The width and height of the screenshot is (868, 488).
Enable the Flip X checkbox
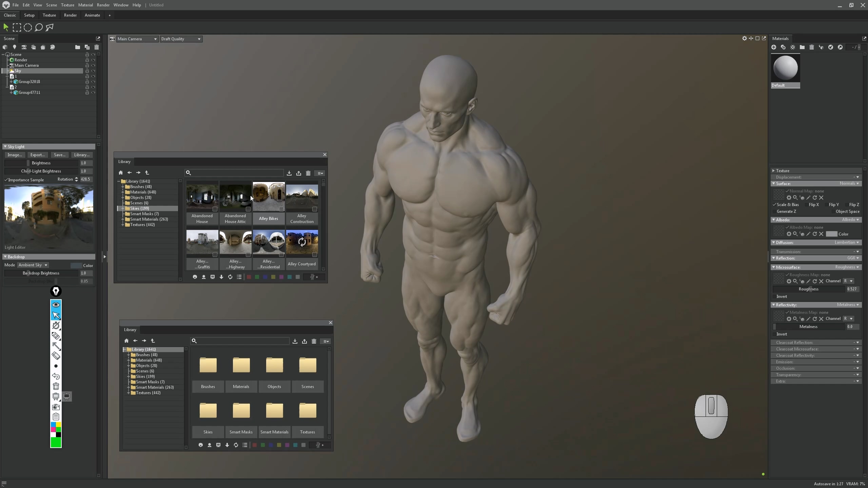pos(806,205)
